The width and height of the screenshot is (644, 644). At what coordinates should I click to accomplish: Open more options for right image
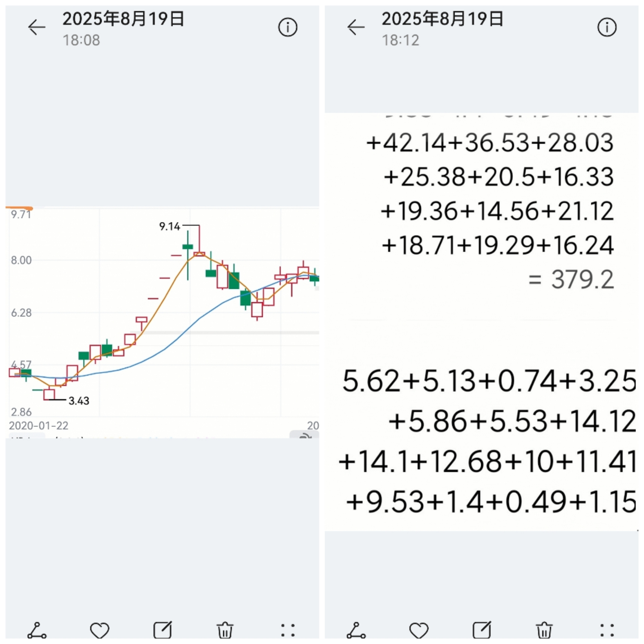tap(607, 631)
